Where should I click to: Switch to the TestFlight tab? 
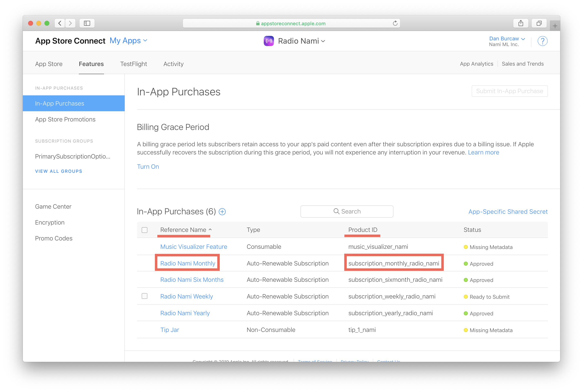point(134,64)
